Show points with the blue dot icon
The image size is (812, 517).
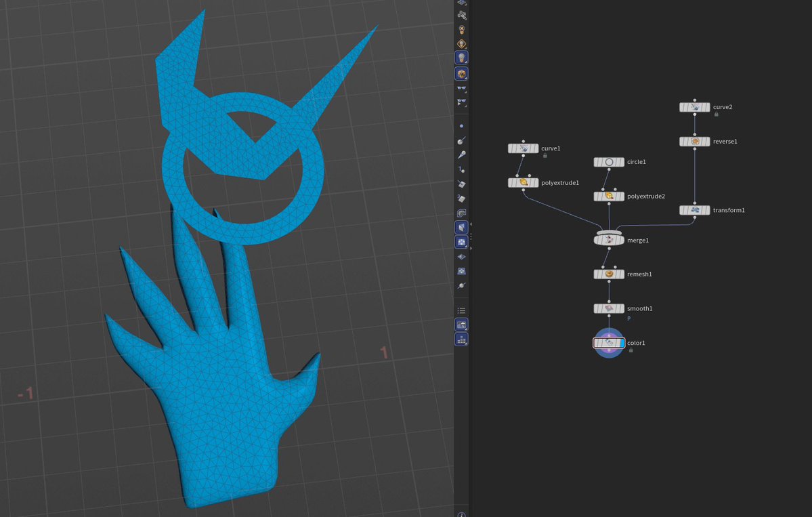pyautogui.click(x=461, y=126)
